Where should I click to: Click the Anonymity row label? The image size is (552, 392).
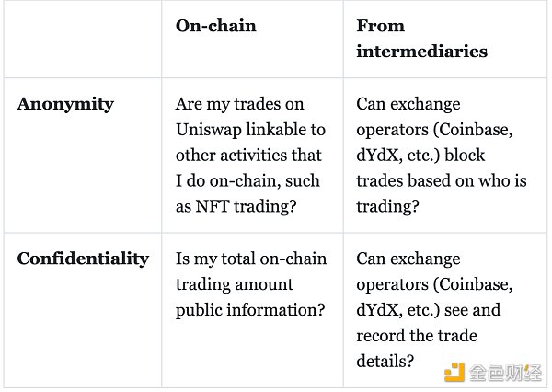click(65, 104)
